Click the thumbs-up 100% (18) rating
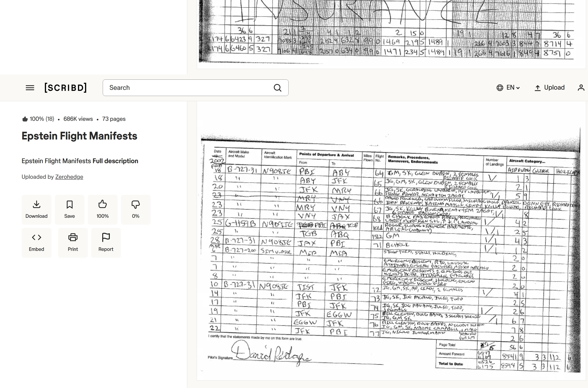The height and width of the screenshot is (388, 588). tap(38, 119)
